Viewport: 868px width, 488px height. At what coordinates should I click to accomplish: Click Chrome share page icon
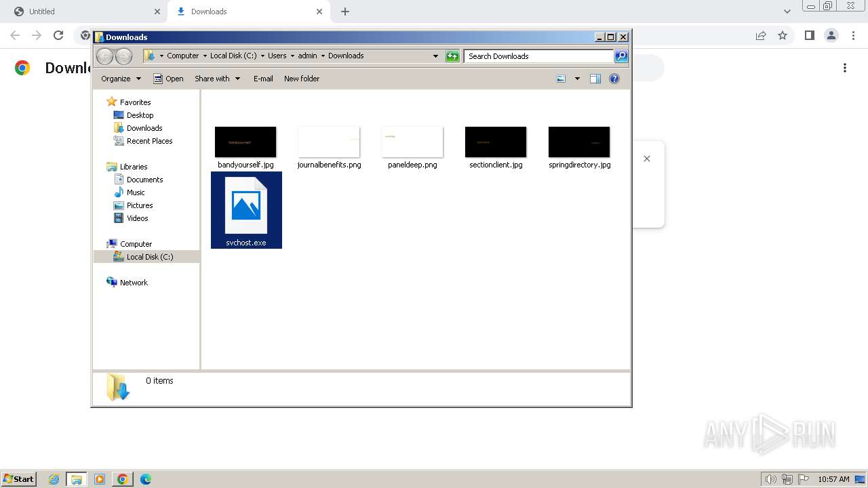[761, 35]
